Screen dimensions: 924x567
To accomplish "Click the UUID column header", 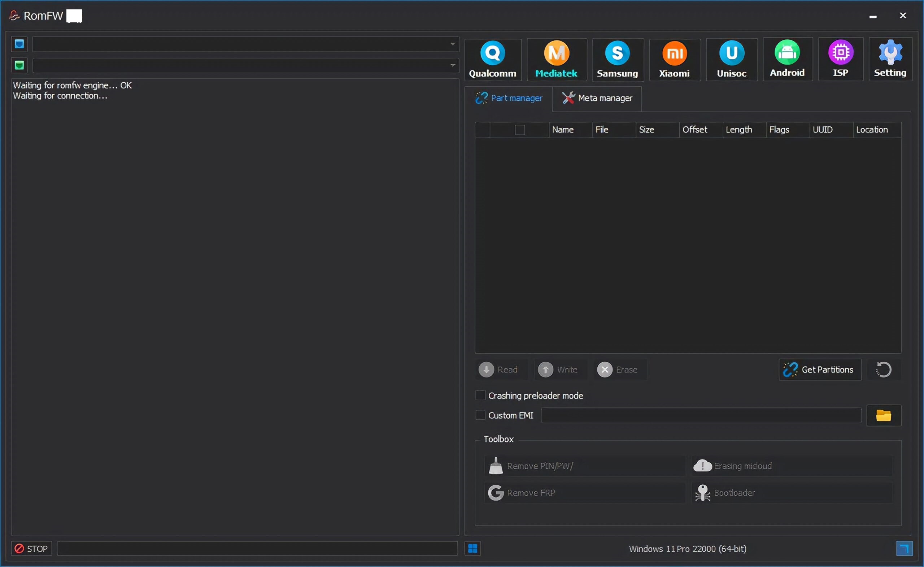I will [831, 130].
